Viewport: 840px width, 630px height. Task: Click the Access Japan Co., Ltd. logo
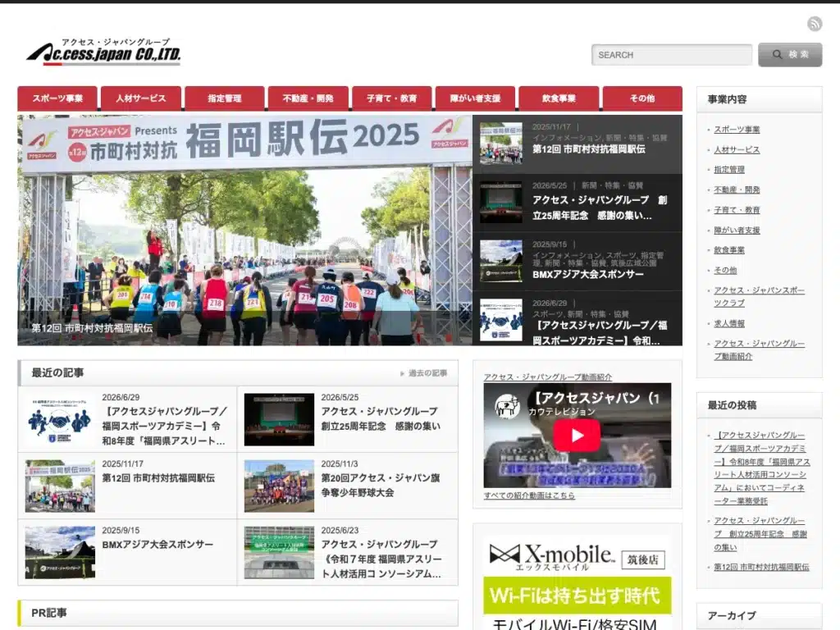pos(104,52)
